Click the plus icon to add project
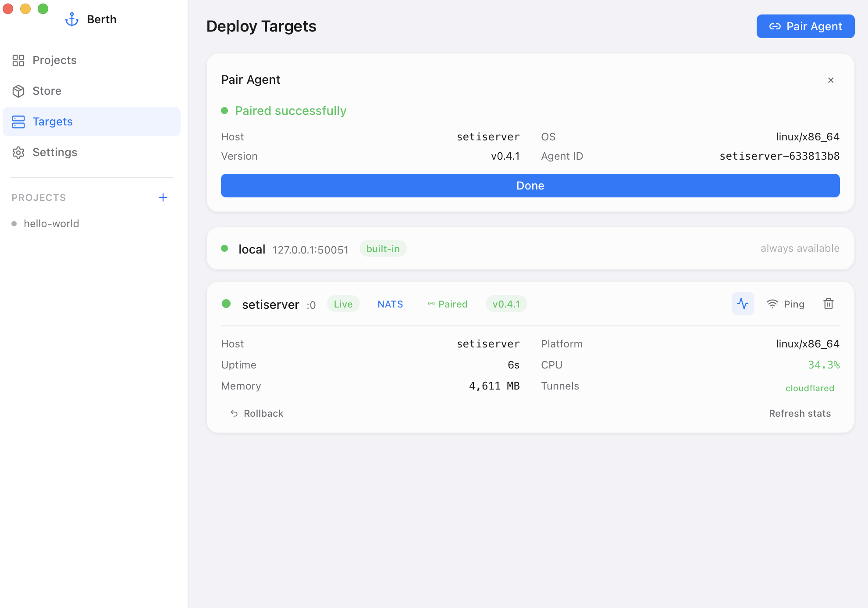The height and width of the screenshot is (608, 868). 163,197
